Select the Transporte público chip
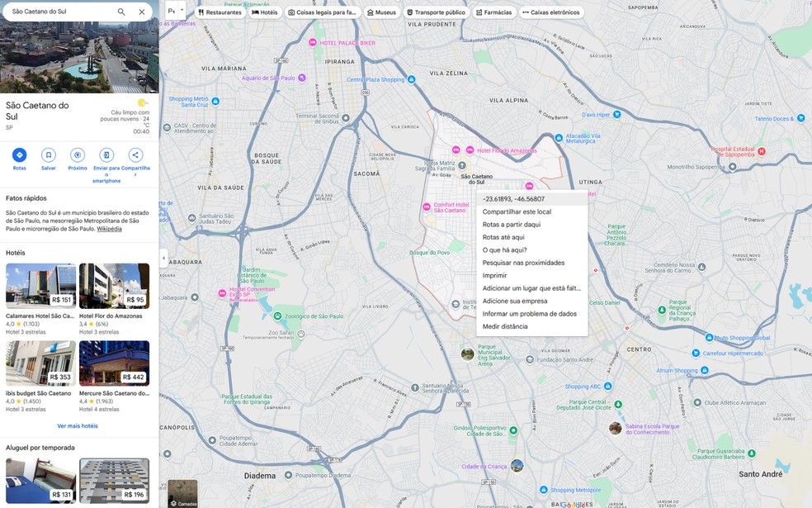 click(x=436, y=12)
